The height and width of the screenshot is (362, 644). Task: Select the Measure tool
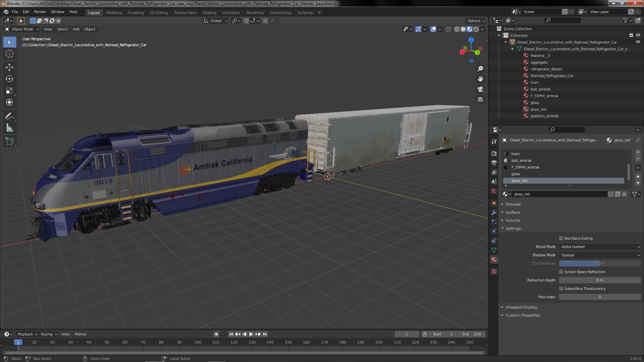pos(9,128)
